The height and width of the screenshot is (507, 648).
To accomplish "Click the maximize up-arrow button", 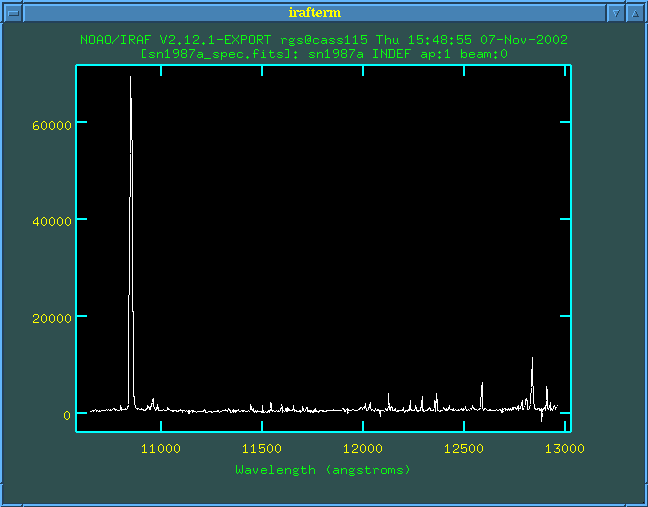I will pos(635,12).
